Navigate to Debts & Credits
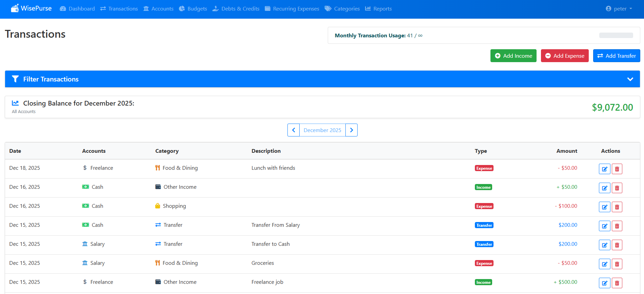The height and width of the screenshot is (294, 644). point(236,8)
